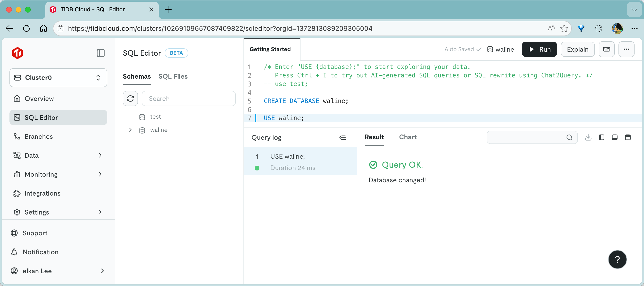The height and width of the screenshot is (286, 644).
Task: Open Branches in the sidebar
Action: tap(39, 136)
